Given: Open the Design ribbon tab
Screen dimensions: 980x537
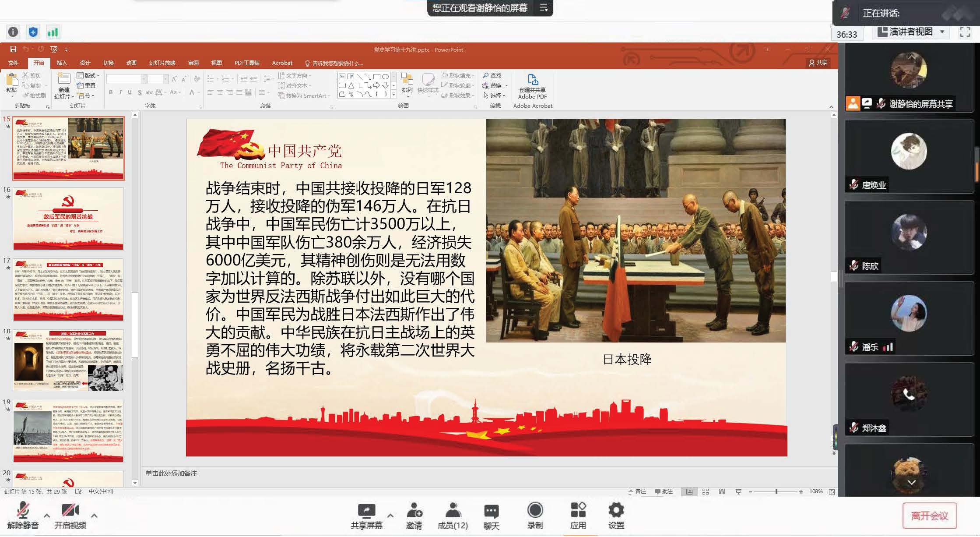Looking at the screenshot, I should tap(85, 63).
